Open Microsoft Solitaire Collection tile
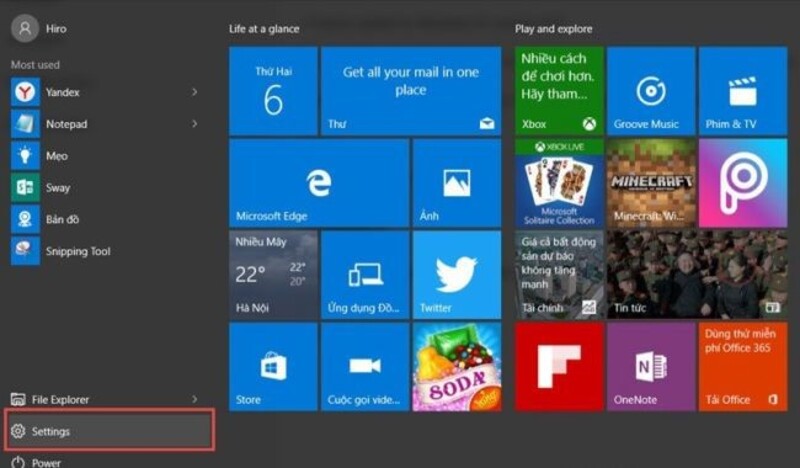This screenshot has height=468, width=800. pos(559,183)
